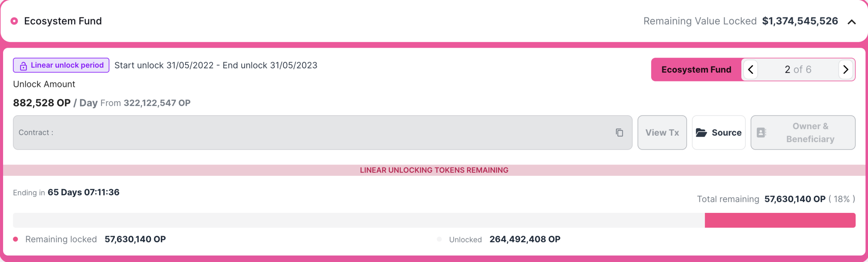Open the View Tx button

click(x=662, y=133)
